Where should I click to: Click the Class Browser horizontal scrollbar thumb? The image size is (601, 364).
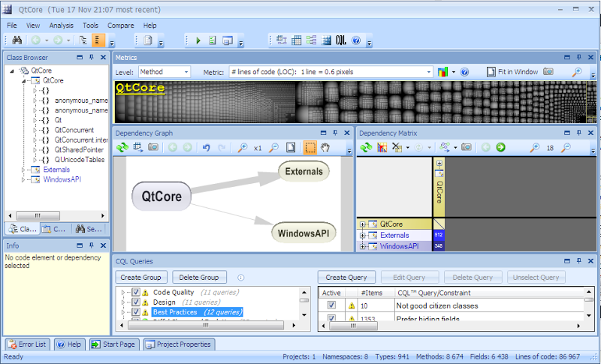(38, 215)
